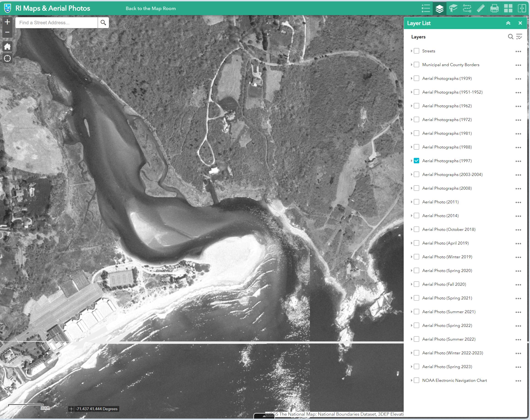The image size is (530, 420).
Task: Open the Swipe tool icon
Action: click(522, 8)
